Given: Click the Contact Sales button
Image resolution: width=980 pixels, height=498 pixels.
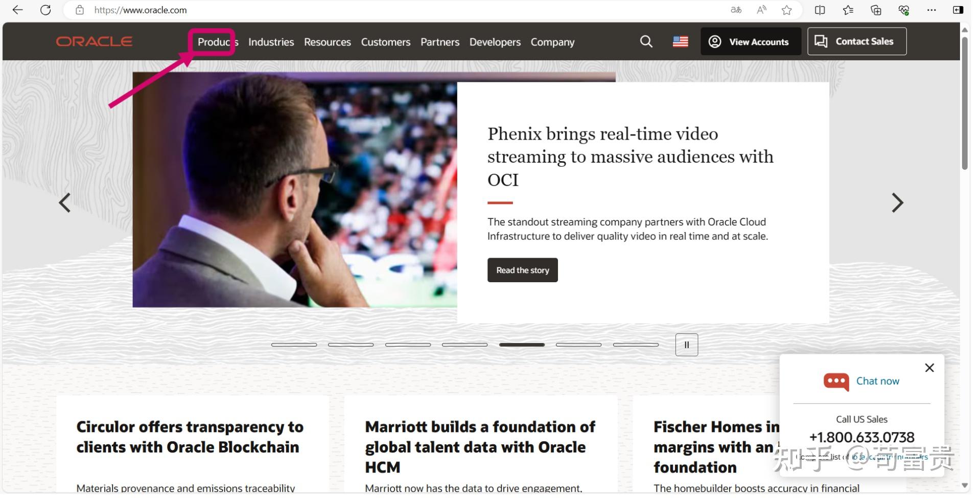Looking at the screenshot, I should click(x=857, y=41).
